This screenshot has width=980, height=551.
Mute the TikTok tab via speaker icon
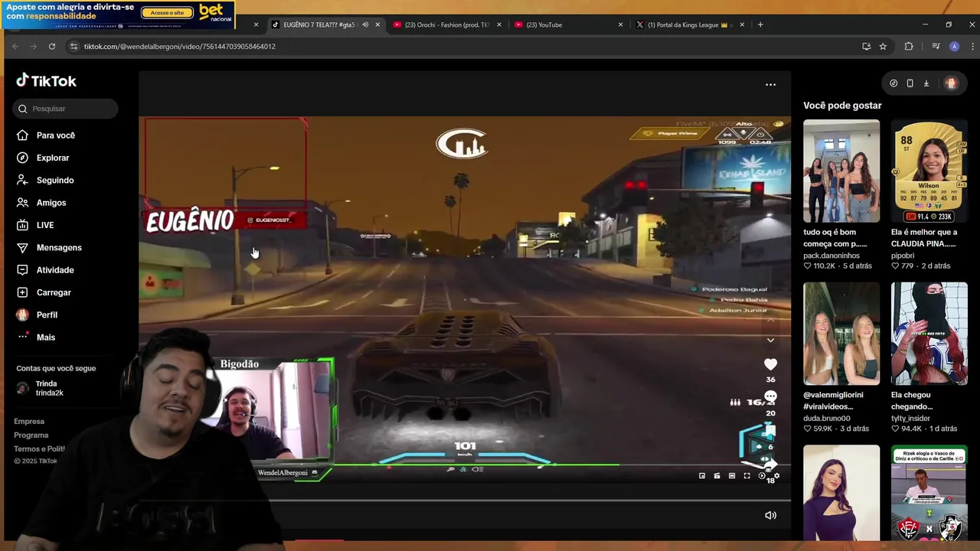364,24
